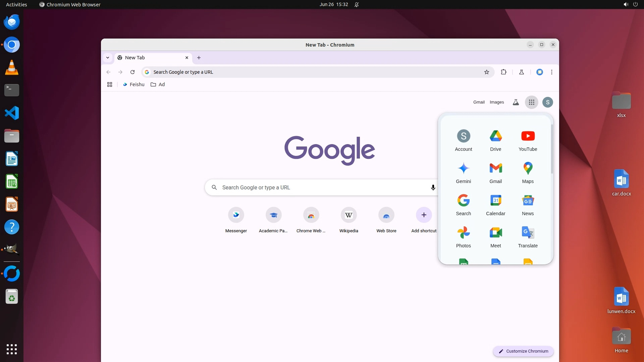Screen dimensions: 644x362
Task: Click voice search microphone icon
Action: 433,187
